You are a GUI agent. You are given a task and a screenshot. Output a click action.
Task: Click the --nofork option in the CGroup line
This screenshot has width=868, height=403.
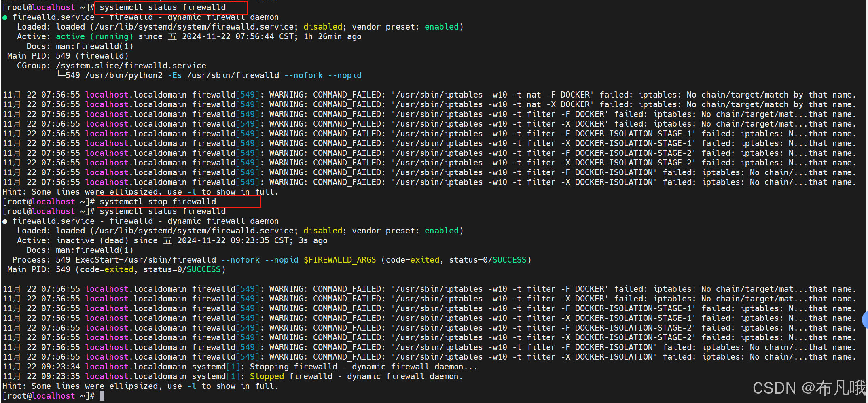[x=304, y=75]
